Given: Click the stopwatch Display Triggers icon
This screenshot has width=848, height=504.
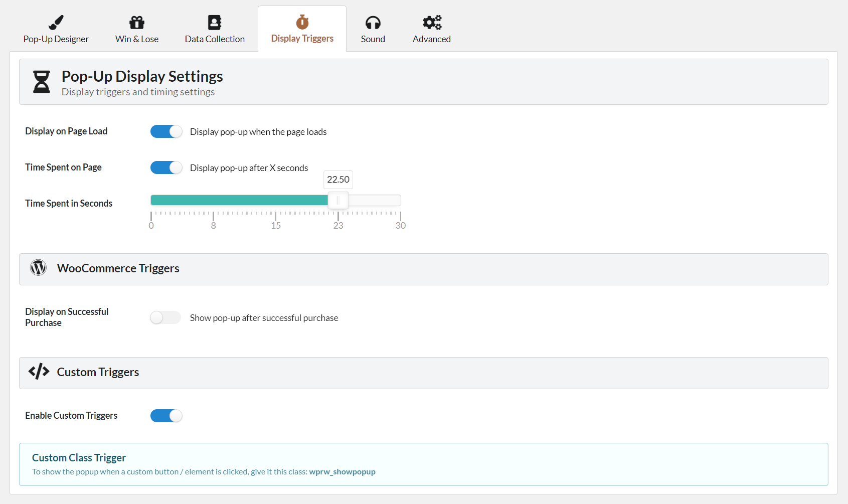Looking at the screenshot, I should [x=302, y=22].
